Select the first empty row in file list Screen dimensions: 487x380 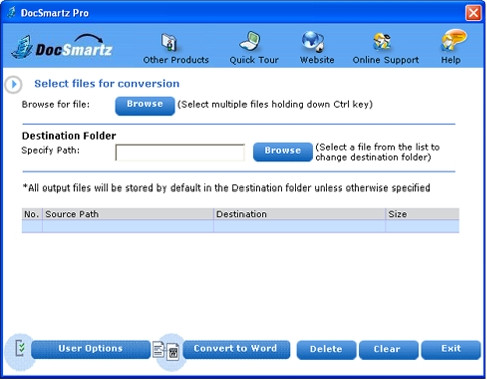point(240,226)
